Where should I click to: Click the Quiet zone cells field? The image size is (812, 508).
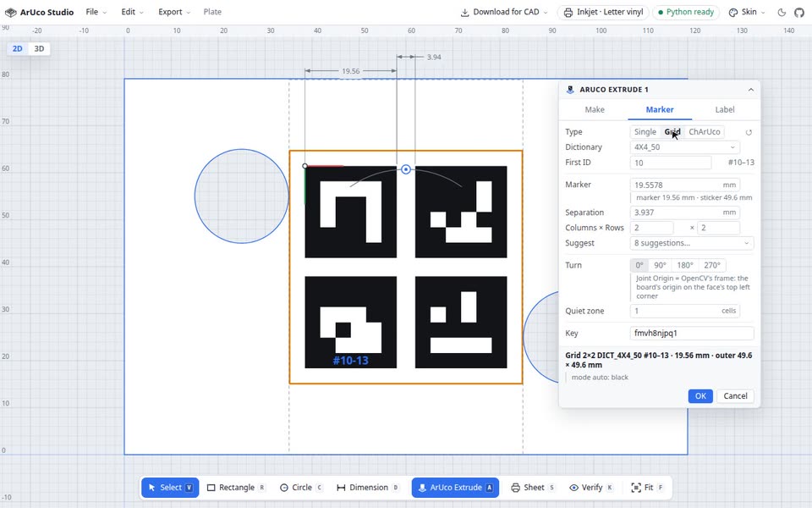click(684, 311)
